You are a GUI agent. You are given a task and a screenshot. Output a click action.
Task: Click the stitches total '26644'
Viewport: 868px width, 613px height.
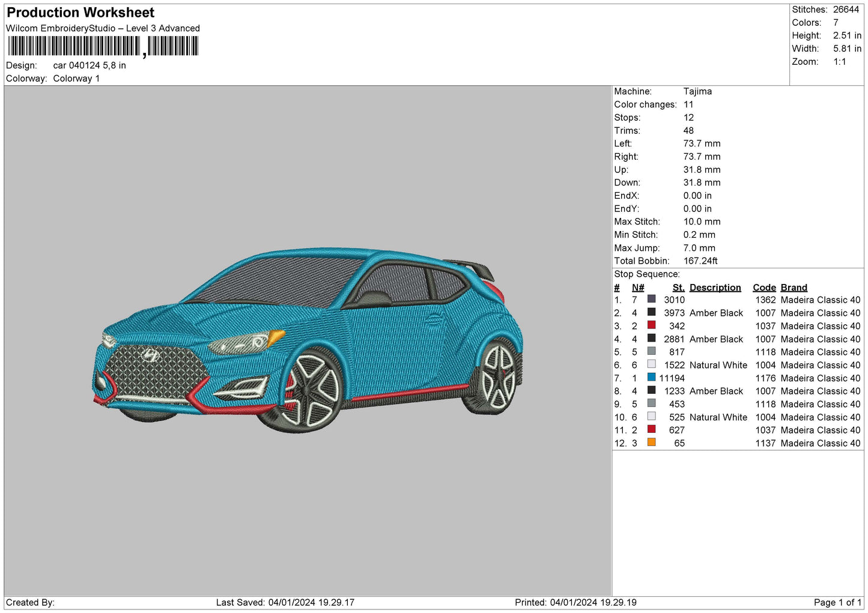click(x=846, y=10)
